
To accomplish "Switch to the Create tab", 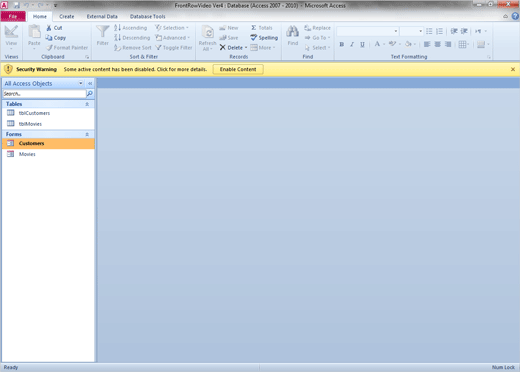I will 67,16.
